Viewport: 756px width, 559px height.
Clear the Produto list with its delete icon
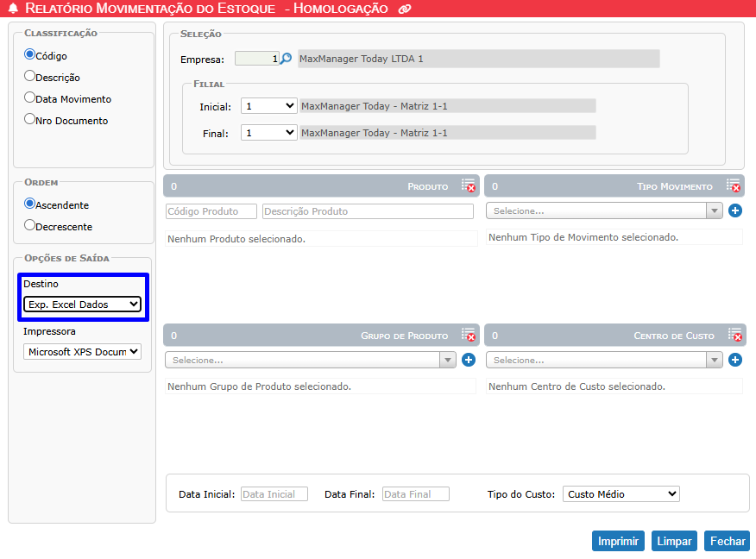(469, 186)
